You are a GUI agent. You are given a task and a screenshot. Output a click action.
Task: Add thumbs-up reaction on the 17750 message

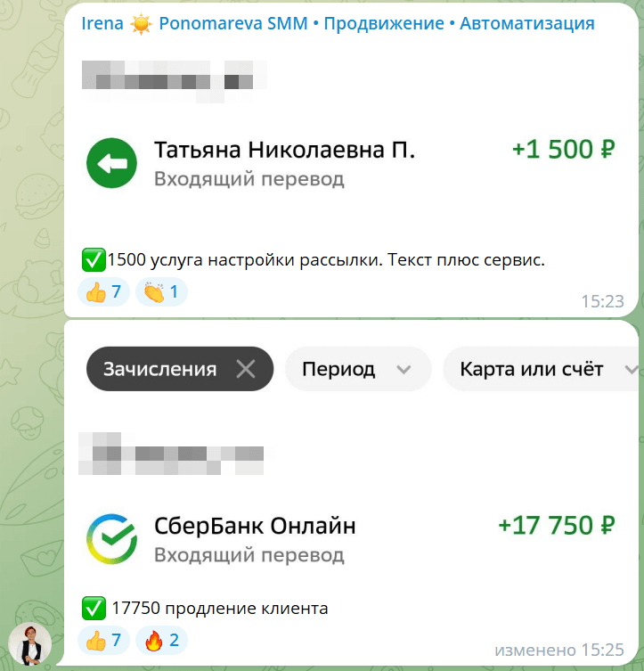click(x=103, y=641)
